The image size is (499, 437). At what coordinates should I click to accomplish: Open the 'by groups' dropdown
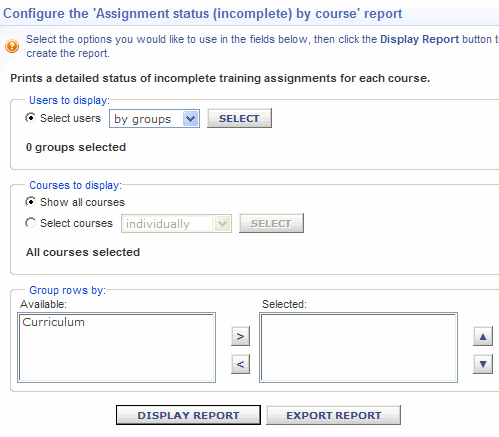pyautogui.click(x=154, y=119)
